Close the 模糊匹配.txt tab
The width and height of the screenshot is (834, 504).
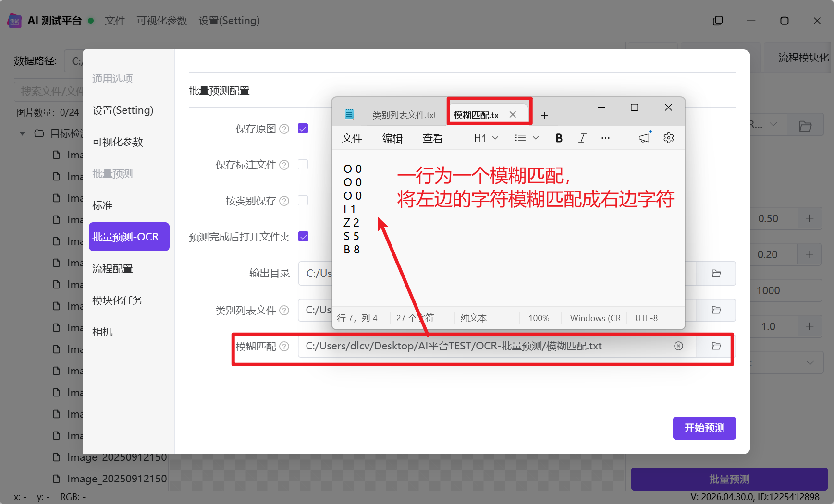pyautogui.click(x=513, y=115)
